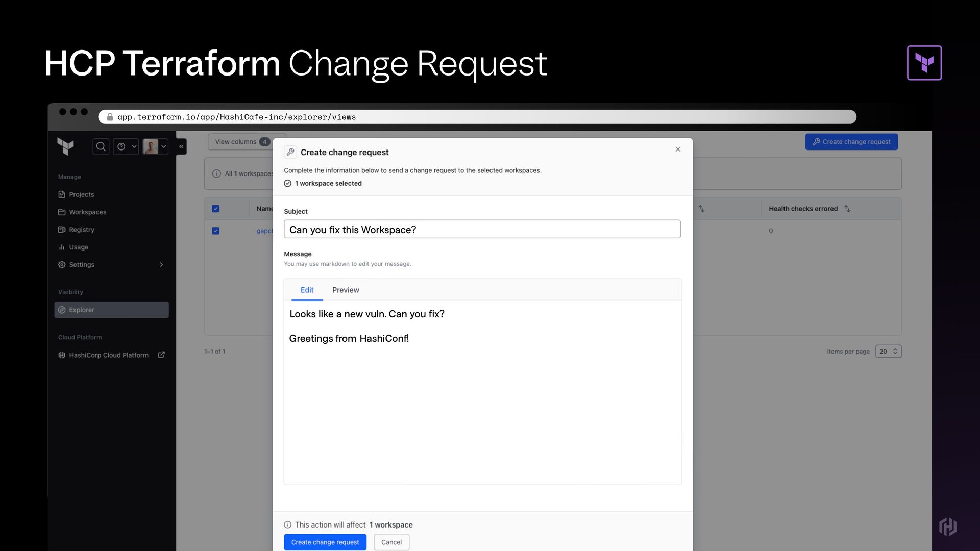Image resolution: width=980 pixels, height=551 pixels.
Task: Submit with the dialog's Create change request button
Action: tap(325, 542)
